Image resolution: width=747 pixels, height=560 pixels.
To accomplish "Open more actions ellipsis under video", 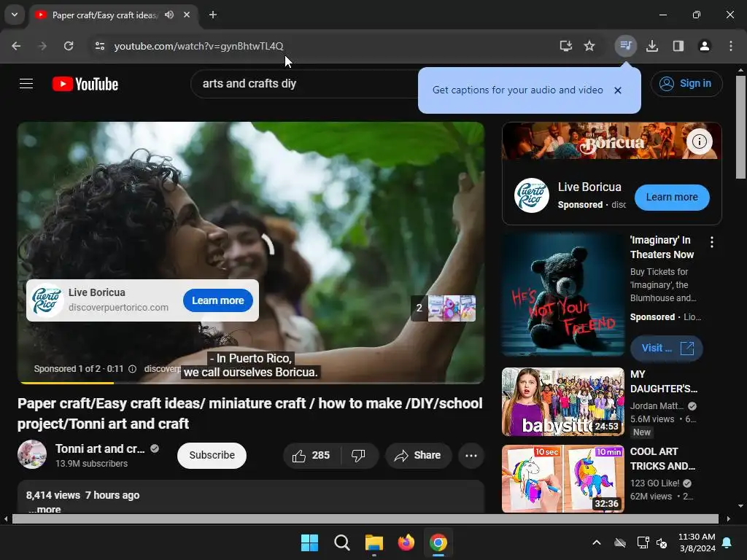I will 471,456.
